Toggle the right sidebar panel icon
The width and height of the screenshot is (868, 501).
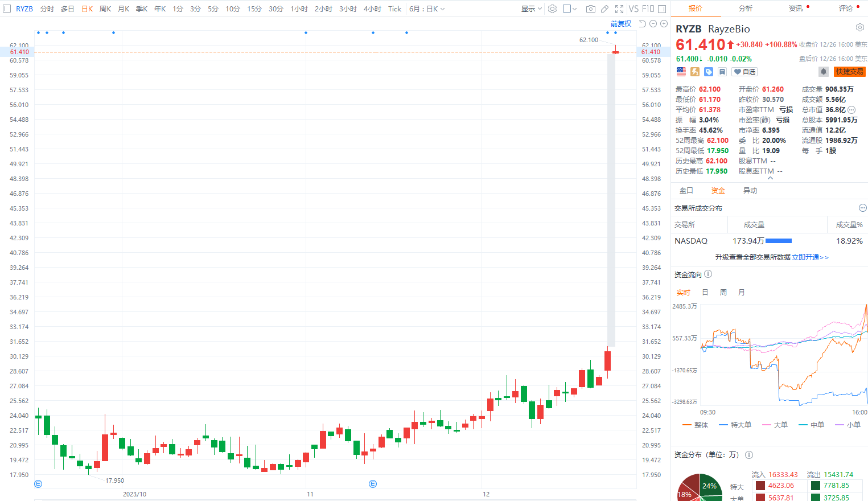click(x=662, y=9)
